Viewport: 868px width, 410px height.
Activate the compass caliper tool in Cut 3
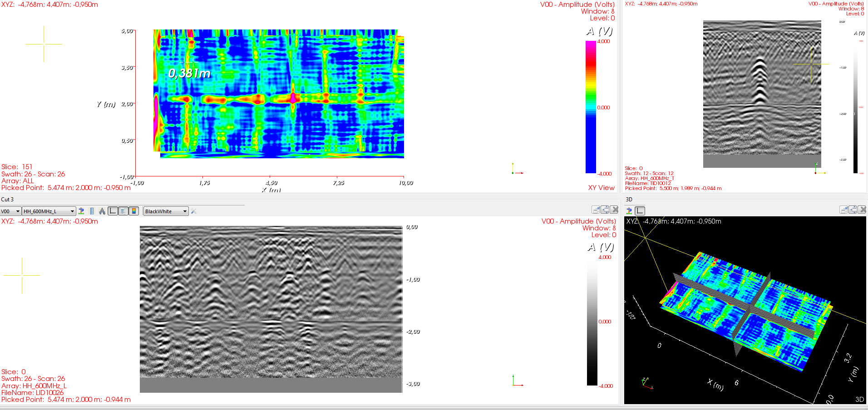102,211
